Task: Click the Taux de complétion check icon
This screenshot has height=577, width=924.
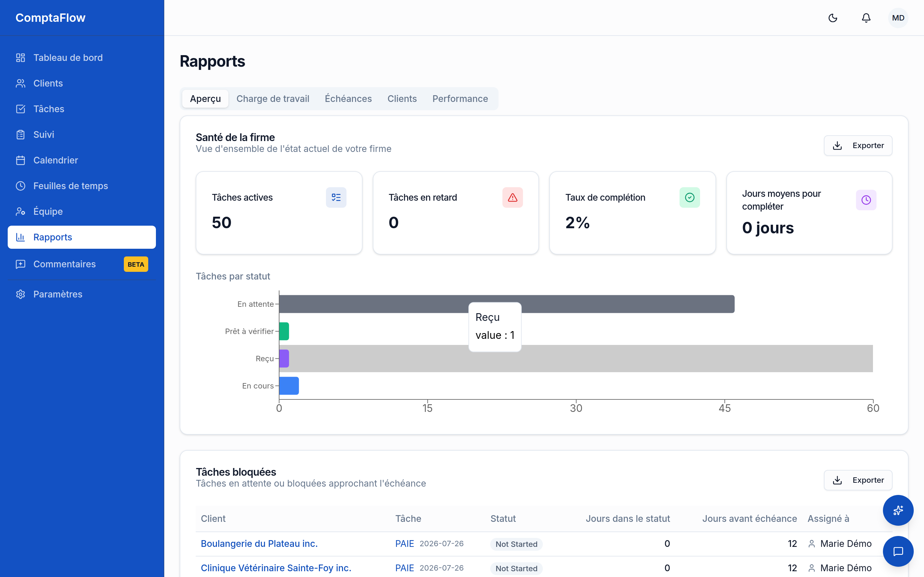Action: pyautogui.click(x=689, y=197)
